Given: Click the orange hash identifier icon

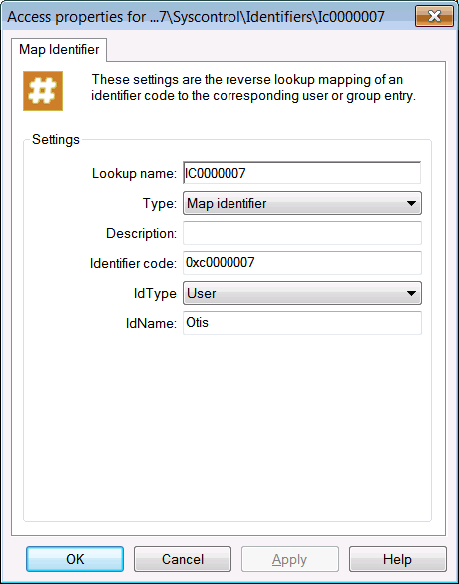Looking at the screenshot, I should tap(43, 91).
